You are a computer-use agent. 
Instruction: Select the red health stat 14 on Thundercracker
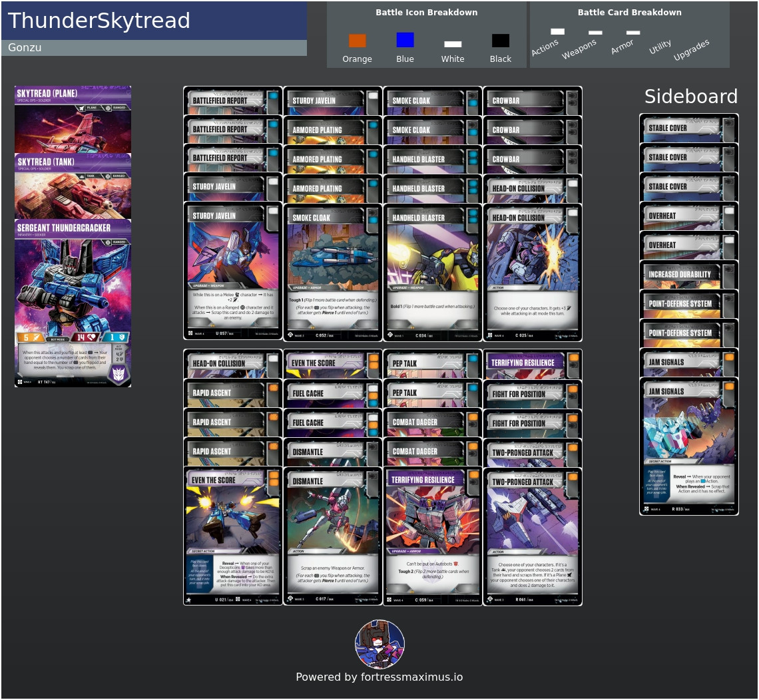pyautogui.click(x=86, y=337)
